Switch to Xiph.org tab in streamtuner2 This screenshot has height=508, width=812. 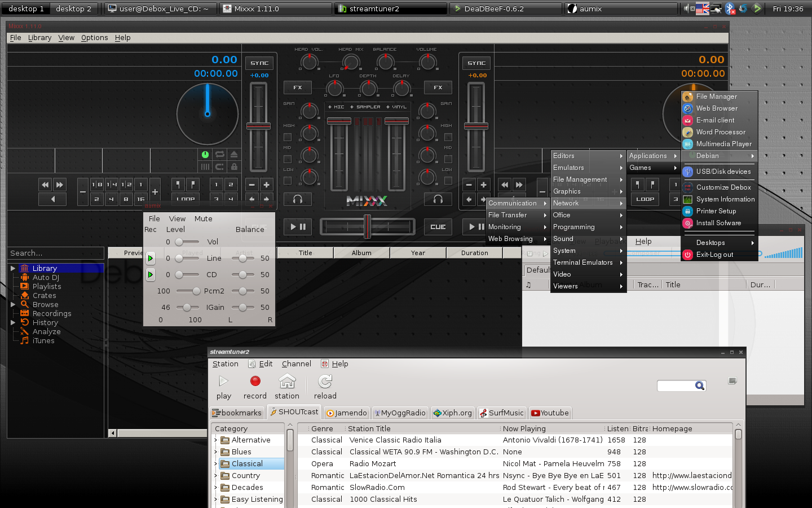(x=452, y=413)
